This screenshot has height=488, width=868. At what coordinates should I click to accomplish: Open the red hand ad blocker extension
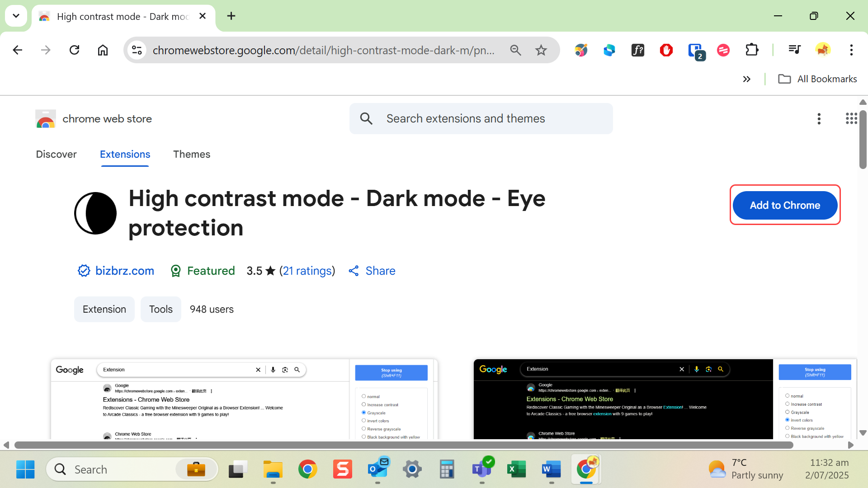click(x=666, y=50)
